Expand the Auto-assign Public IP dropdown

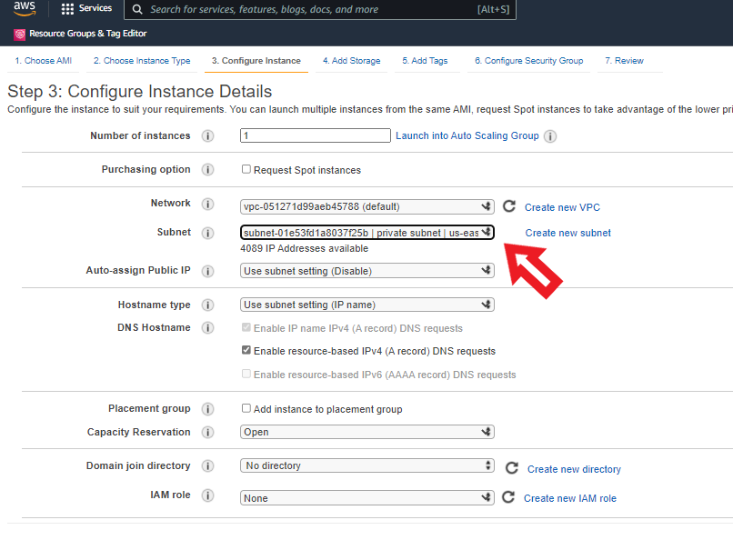coord(367,271)
